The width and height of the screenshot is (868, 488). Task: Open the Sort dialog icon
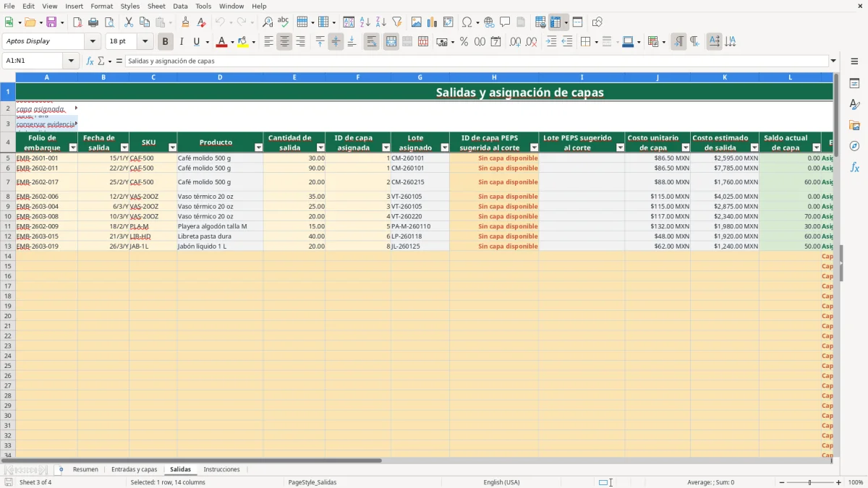point(349,22)
